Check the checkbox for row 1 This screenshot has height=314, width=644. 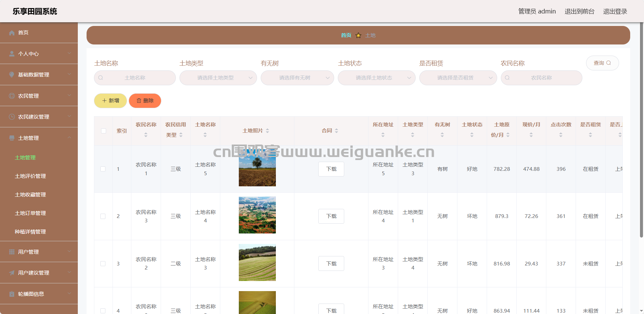(103, 169)
